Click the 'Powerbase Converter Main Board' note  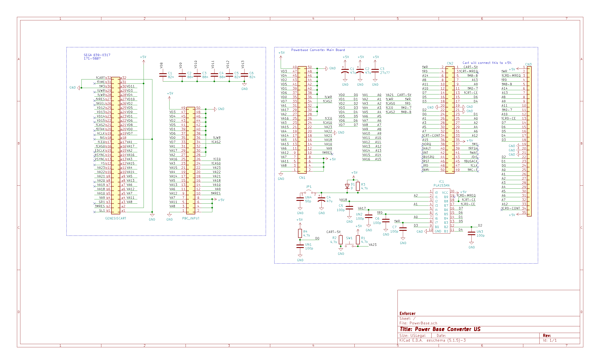tap(318, 50)
